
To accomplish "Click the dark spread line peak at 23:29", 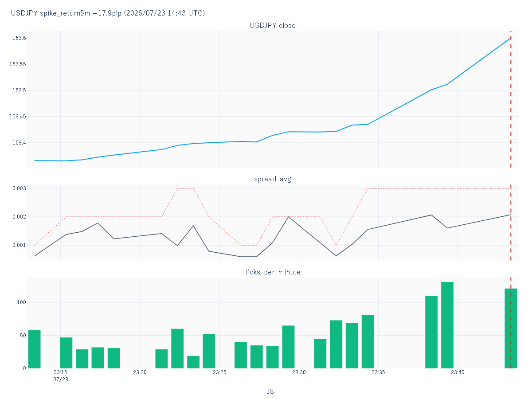I will point(288,217).
